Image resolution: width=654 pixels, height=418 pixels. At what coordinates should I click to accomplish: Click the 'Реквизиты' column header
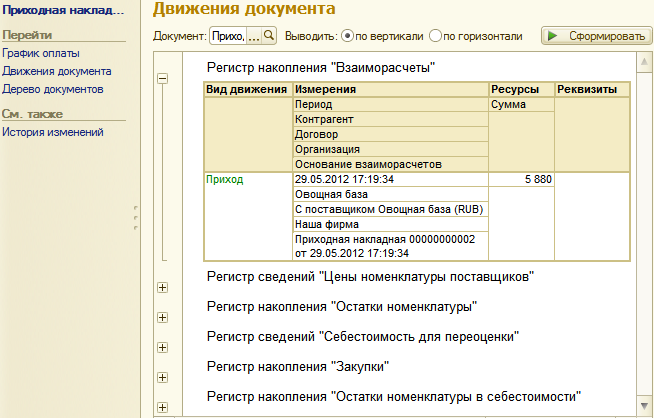592,89
